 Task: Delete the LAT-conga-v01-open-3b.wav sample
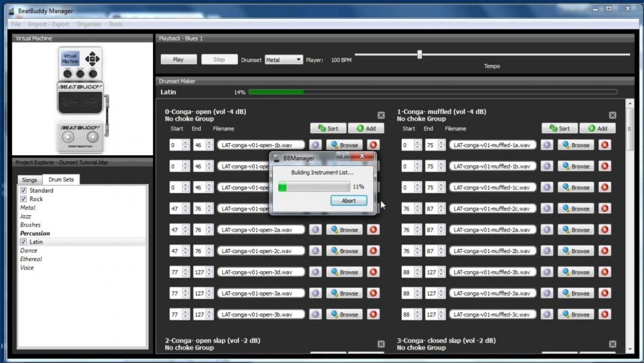[373, 314]
